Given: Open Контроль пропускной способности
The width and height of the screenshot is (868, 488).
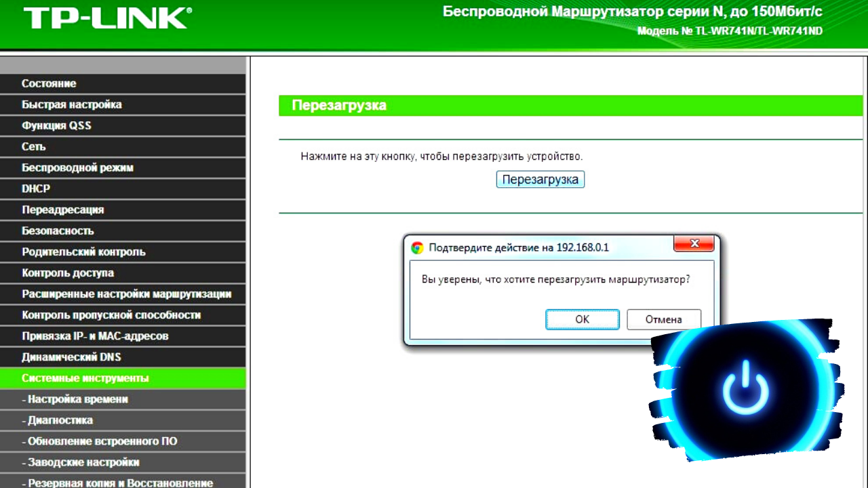Looking at the screenshot, I should point(123,314).
